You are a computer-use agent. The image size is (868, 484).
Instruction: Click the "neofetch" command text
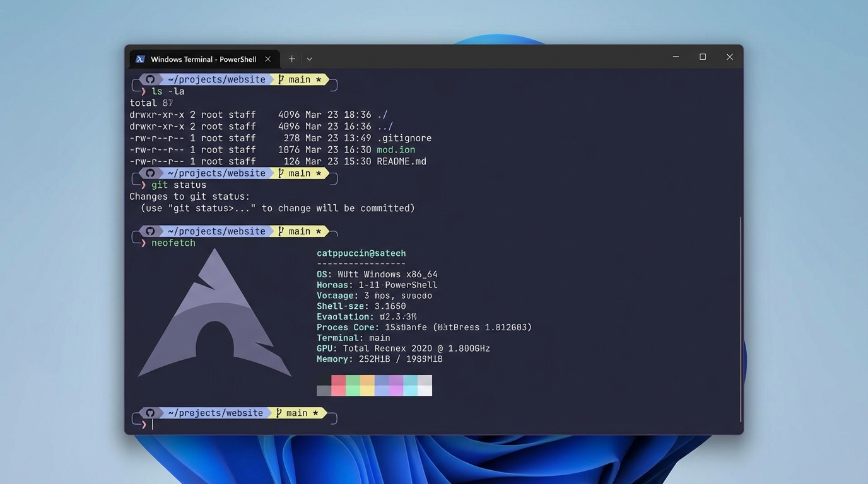(x=173, y=243)
